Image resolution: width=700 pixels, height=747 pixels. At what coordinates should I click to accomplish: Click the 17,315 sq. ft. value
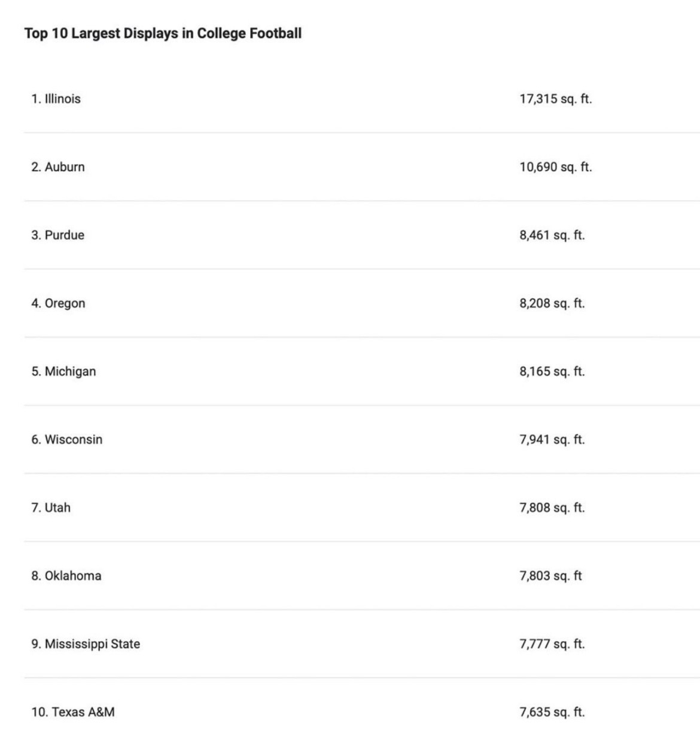[556, 99]
